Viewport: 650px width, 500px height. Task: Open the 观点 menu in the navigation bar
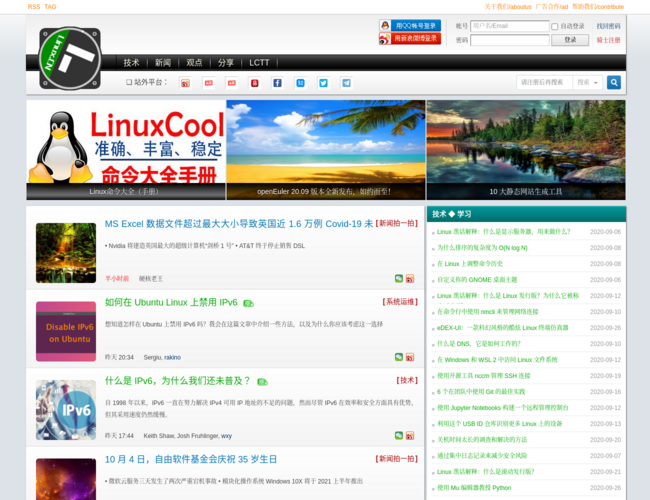point(194,63)
